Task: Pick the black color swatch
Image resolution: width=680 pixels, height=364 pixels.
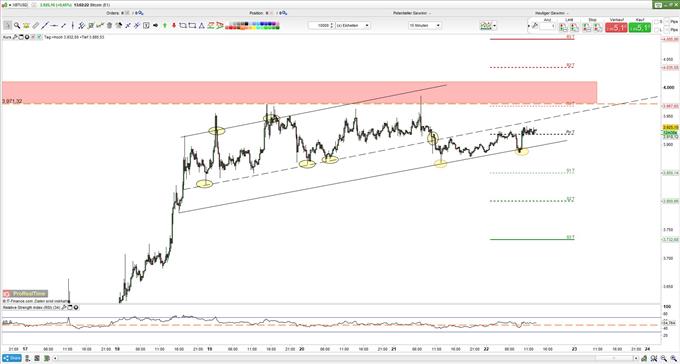Action: (x=246, y=23)
